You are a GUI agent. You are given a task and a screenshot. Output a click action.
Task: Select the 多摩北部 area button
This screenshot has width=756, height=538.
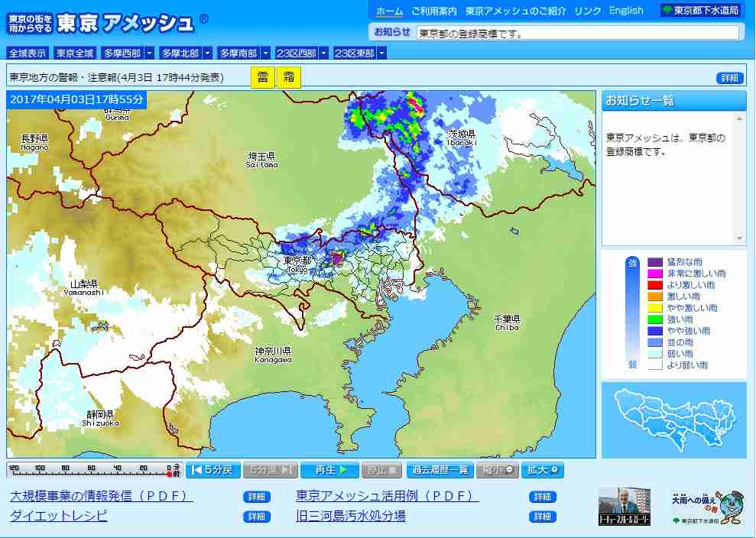coord(180,53)
